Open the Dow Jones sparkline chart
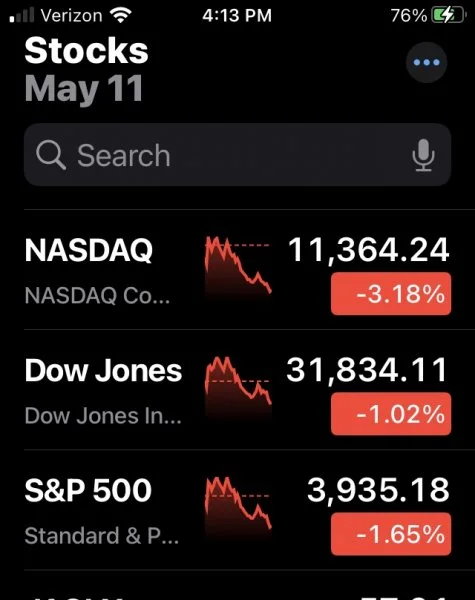Viewport: 475px width, 600px height. [x=238, y=386]
